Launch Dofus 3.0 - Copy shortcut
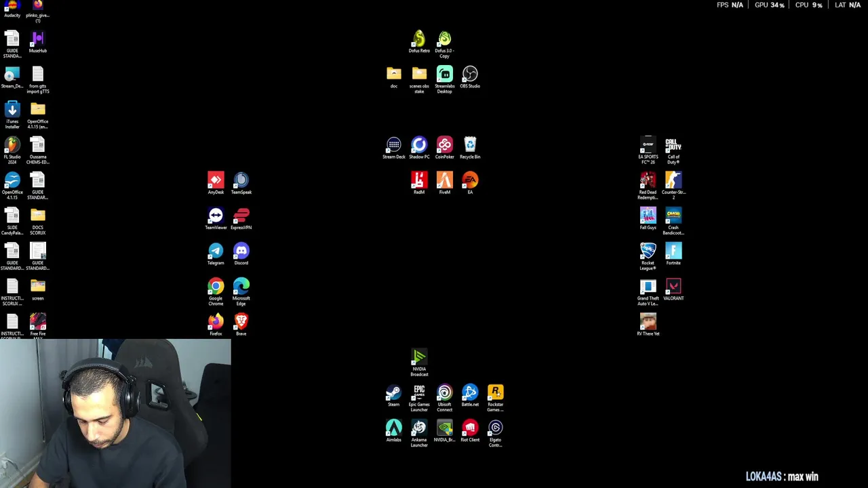This screenshot has width=868, height=488. pos(445,45)
